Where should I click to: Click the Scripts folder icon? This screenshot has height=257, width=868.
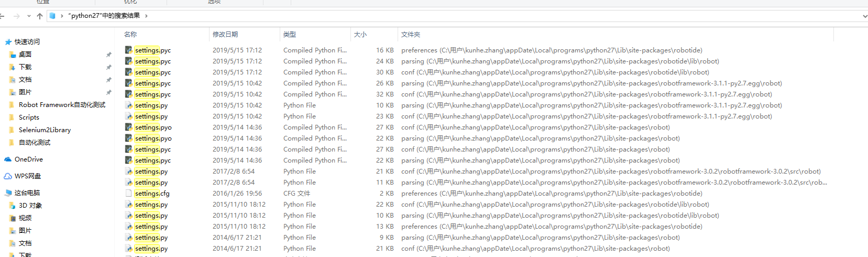pos(13,117)
